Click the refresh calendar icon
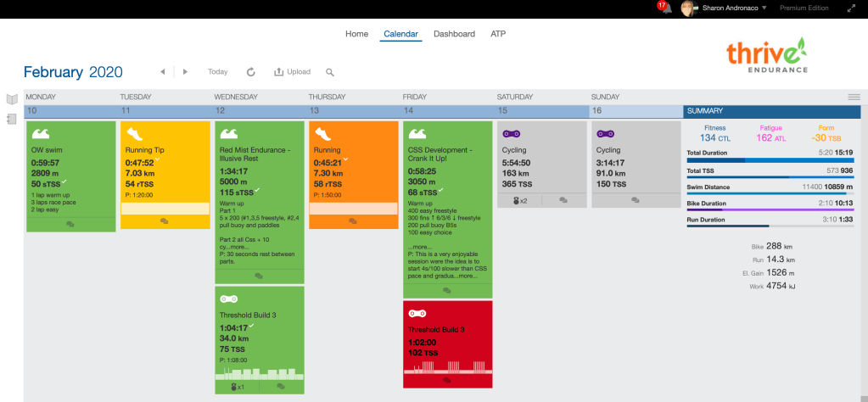Image resolution: width=868 pixels, height=402 pixels. pos(250,72)
